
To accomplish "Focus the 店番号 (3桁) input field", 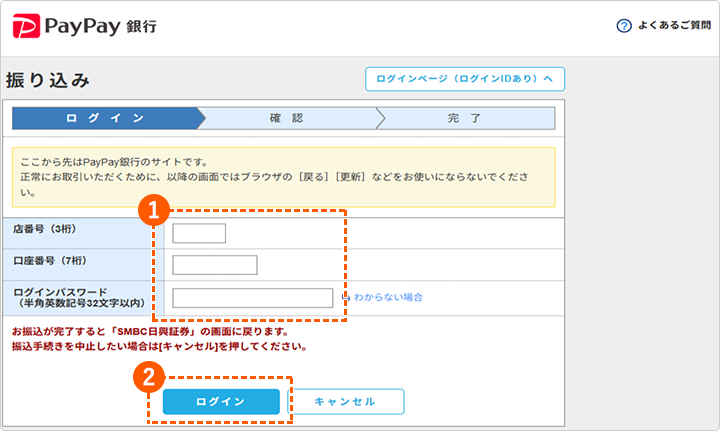I will click(199, 233).
